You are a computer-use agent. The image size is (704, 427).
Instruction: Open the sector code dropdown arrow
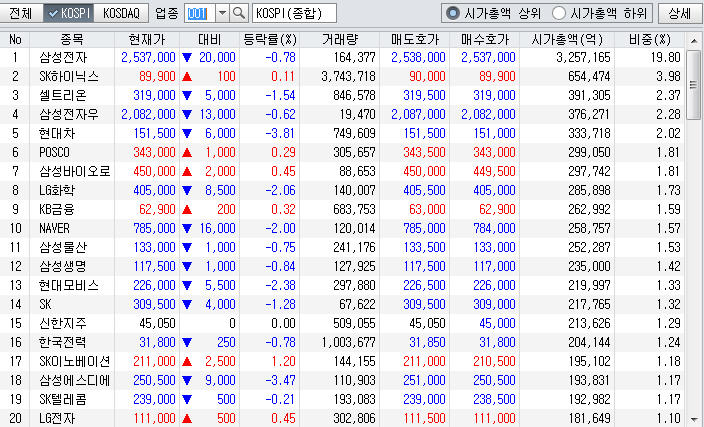(222, 13)
